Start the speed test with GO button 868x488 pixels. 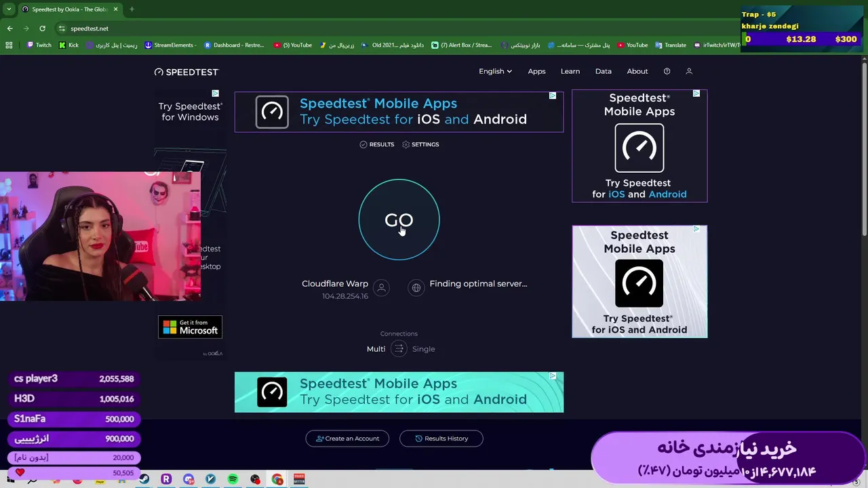coord(399,220)
